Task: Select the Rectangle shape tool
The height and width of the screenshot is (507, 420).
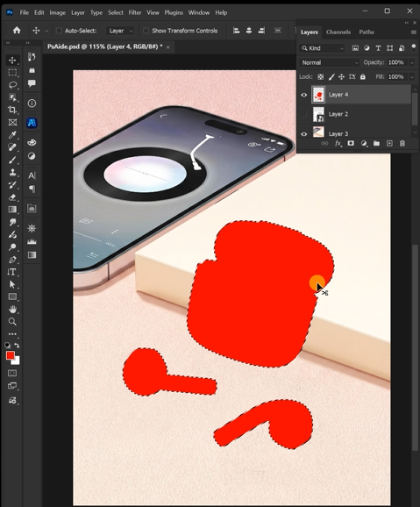Action: click(12, 296)
